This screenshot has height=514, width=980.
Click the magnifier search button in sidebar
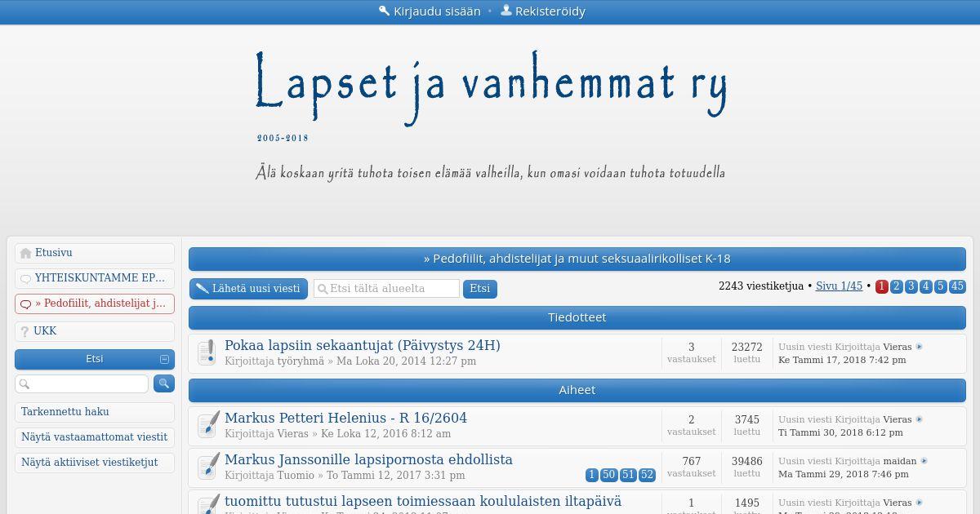[163, 383]
